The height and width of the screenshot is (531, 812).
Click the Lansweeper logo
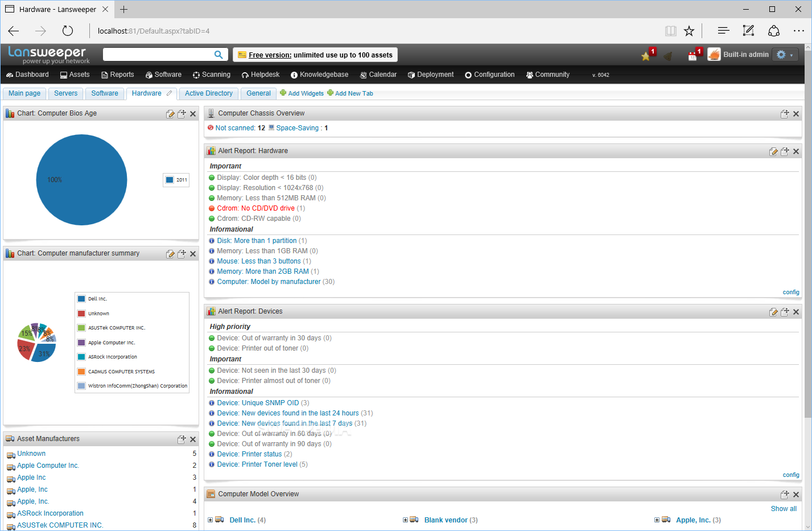[x=48, y=55]
